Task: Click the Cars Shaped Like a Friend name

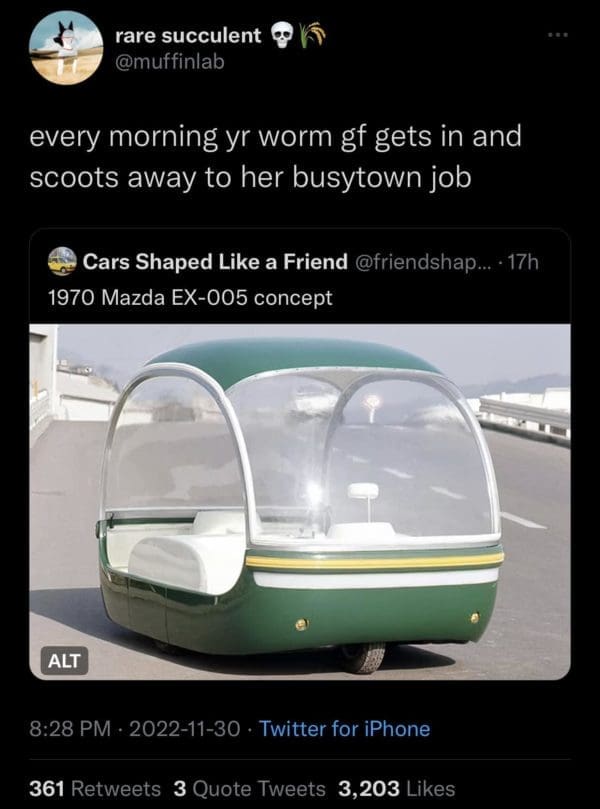Action: (x=215, y=262)
